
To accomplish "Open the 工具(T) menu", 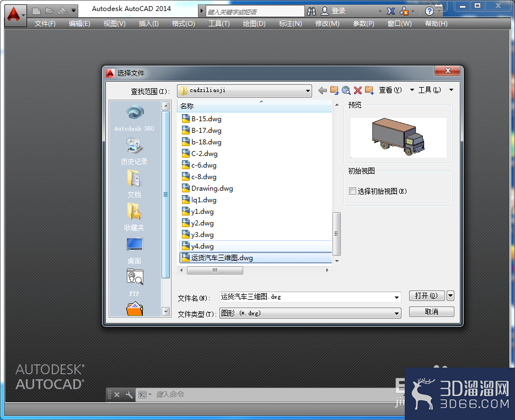I will [219, 24].
